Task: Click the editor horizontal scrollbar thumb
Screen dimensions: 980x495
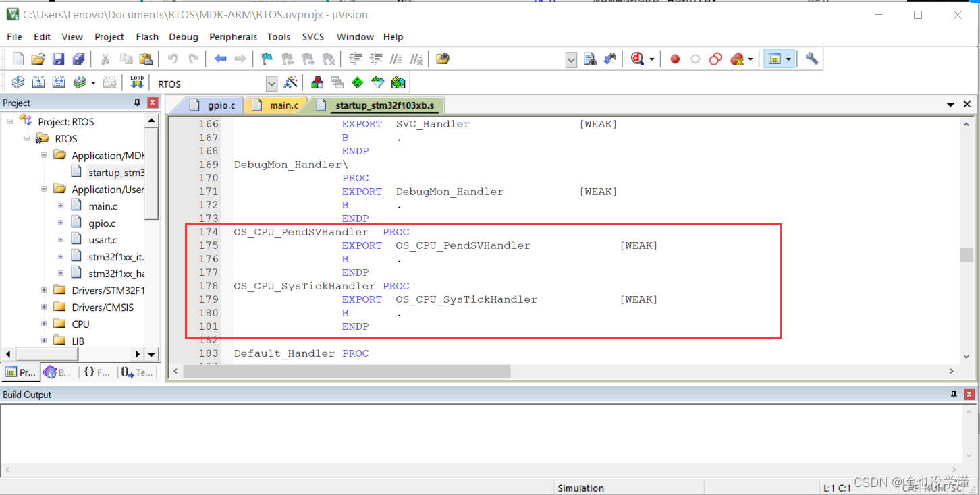Action: pos(347,371)
